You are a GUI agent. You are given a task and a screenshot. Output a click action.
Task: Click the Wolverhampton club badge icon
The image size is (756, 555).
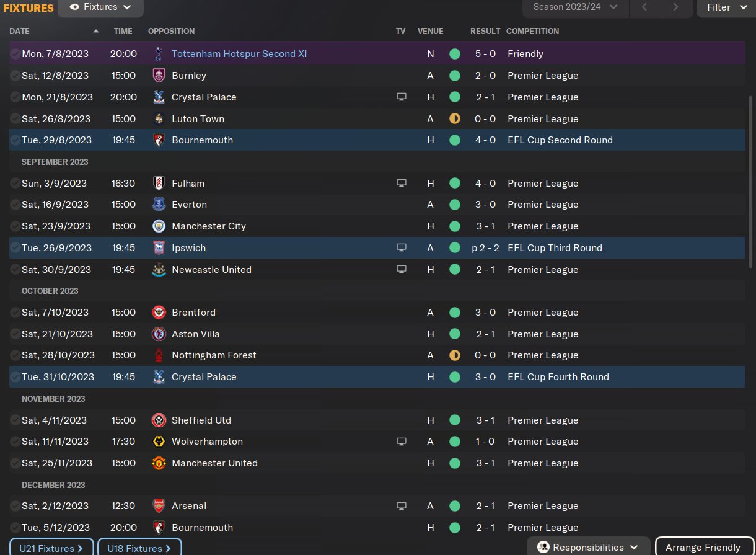159,442
